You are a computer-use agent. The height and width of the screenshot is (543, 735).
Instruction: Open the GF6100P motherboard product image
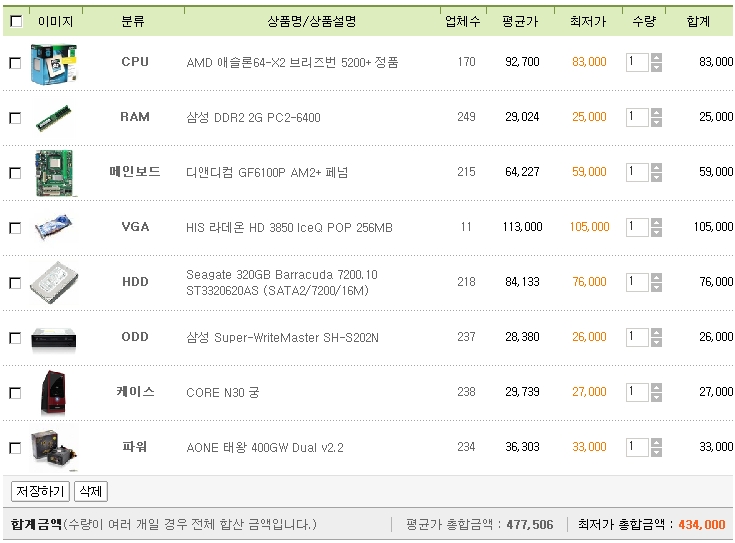(54, 173)
